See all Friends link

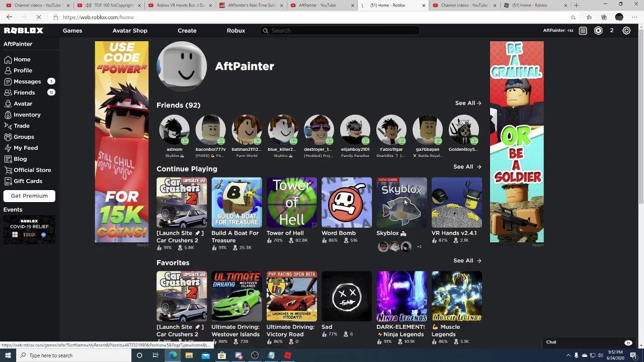tap(468, 103)
